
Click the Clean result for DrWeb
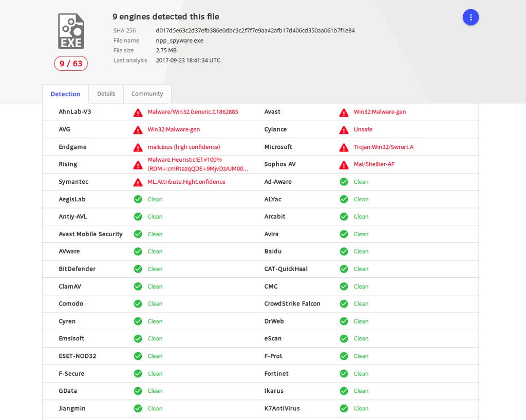tap(361, 321)
